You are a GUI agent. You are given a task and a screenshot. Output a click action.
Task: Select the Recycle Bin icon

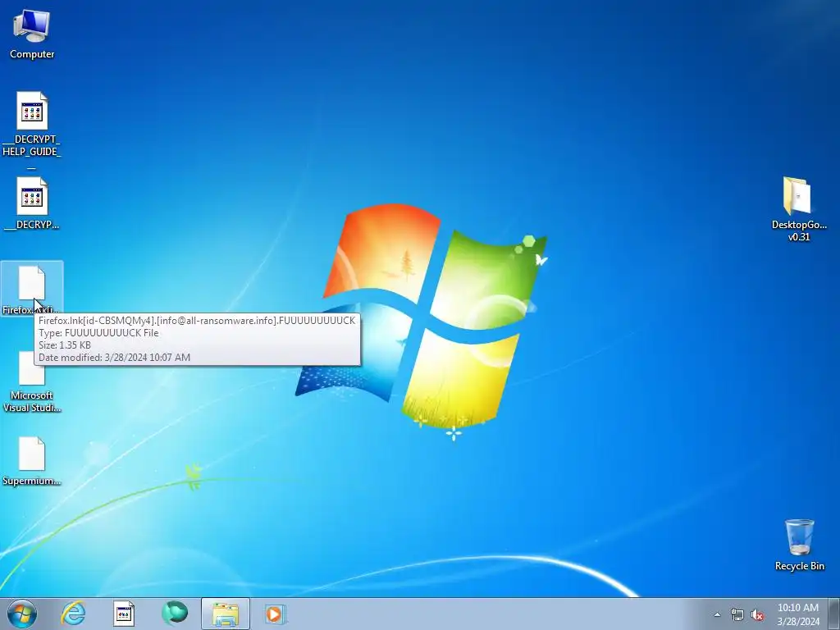[799, 545]
